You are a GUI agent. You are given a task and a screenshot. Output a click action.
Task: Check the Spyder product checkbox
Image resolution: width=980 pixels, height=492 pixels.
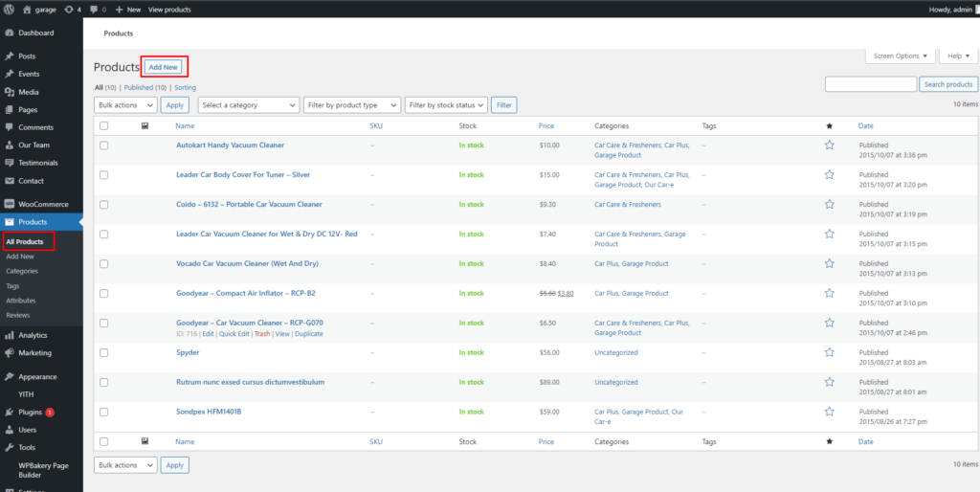point(103,352)
